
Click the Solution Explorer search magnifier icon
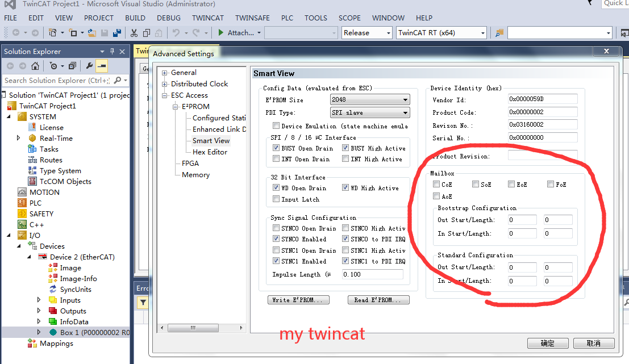[x=118, y=80]
